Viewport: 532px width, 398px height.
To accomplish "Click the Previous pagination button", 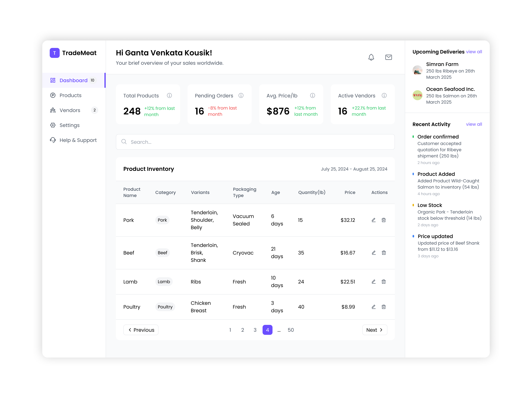I will (x=141, y=330).
